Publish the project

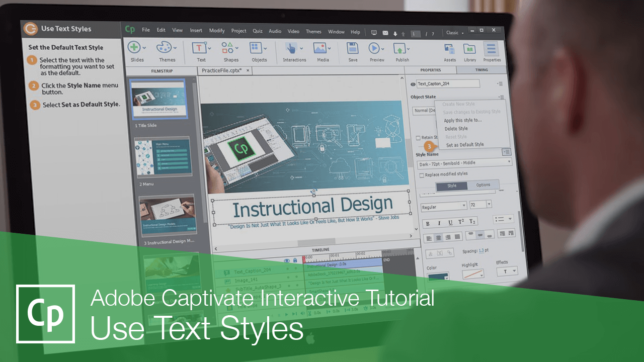point(400,49)
